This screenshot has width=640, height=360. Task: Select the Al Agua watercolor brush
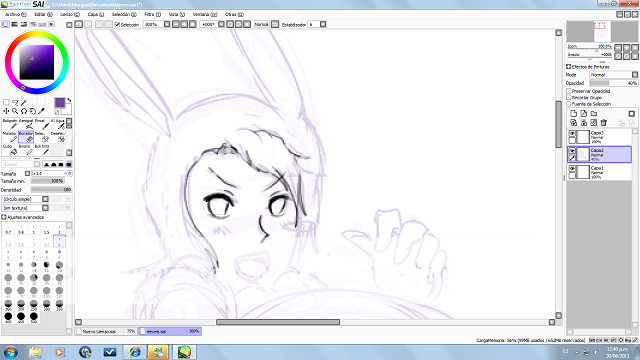click(58, 124)
